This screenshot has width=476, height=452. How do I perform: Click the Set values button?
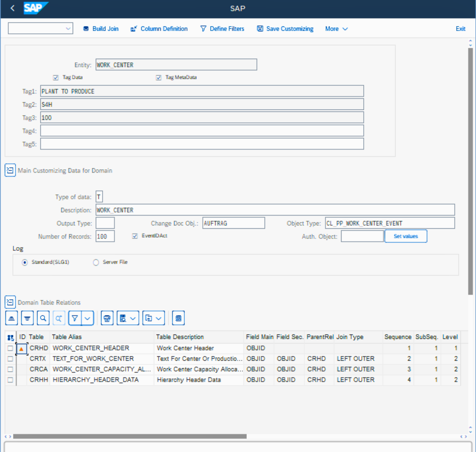pos(406,236)
